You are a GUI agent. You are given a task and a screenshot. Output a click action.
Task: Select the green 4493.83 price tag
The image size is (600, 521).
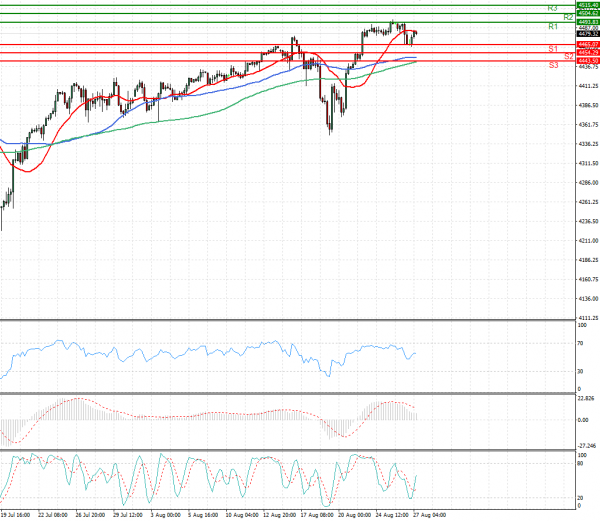pyautogui.click(x=588, y=22)
